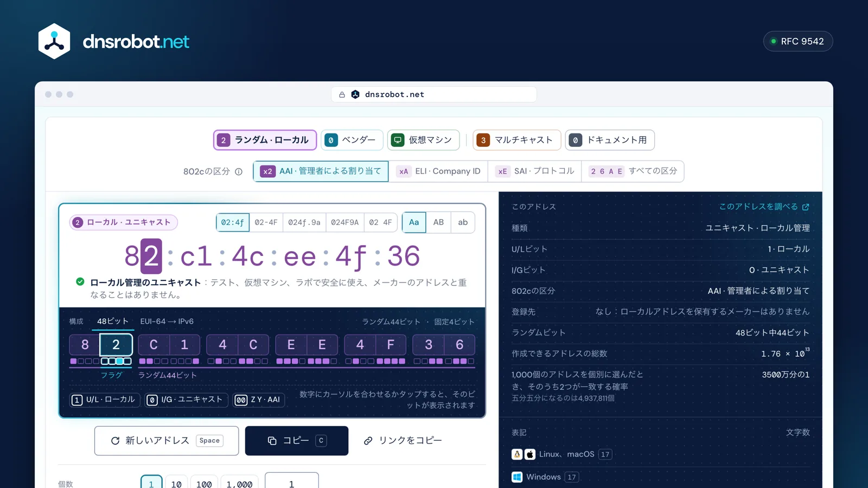Set lowercase with ab option

[463, 222]
